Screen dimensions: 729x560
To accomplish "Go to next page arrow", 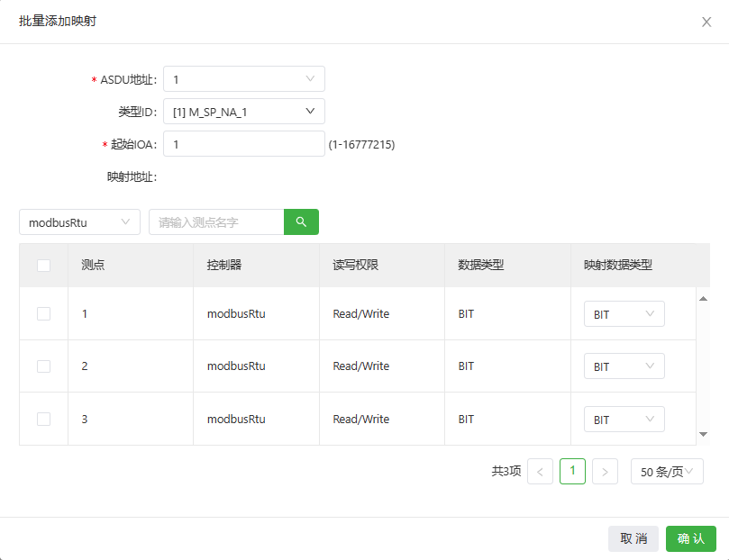I will coord(605,471).
